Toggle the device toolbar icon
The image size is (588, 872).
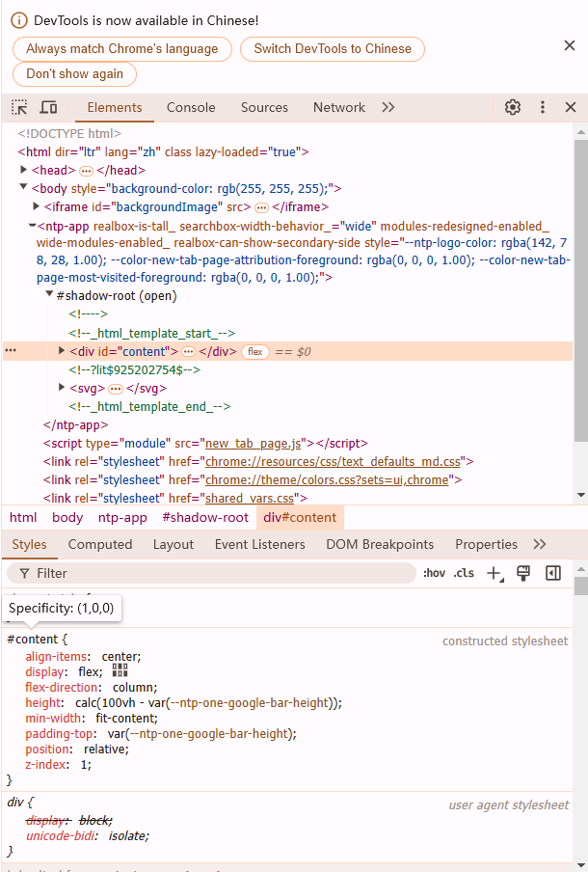(x=48, y=107)
